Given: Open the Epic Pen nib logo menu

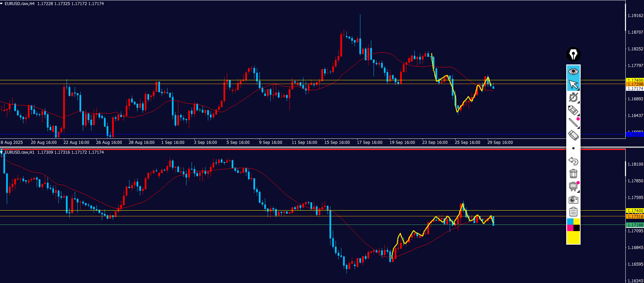Looking at the screenshot, I should click(x=573, y=54).
